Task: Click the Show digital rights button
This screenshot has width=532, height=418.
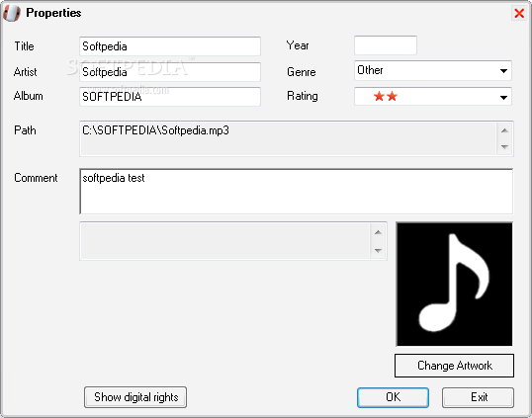Action: (x=135, y=397)
